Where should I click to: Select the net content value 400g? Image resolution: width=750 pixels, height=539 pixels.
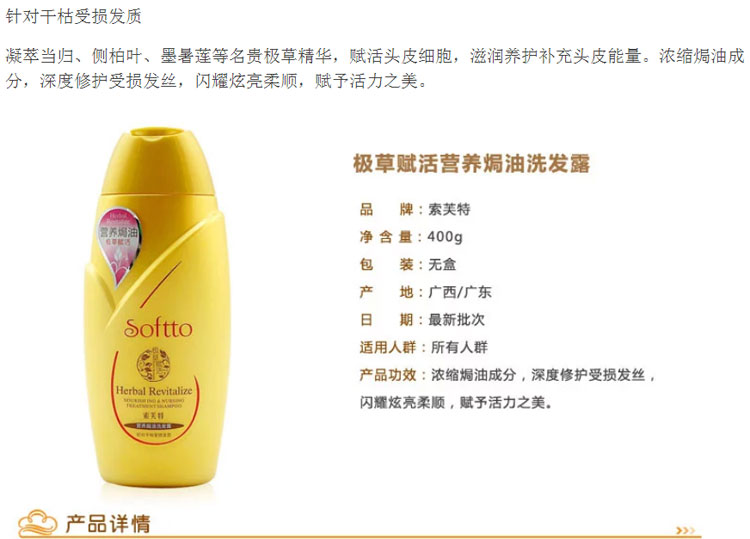tap(445, 237)
